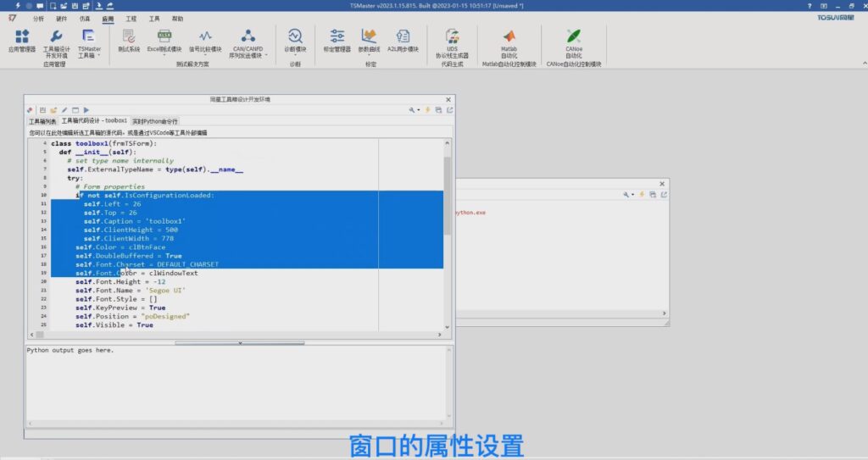Switch to the 工具箱列表 tab
Screen dimensions: 868x460
[42, 122]
